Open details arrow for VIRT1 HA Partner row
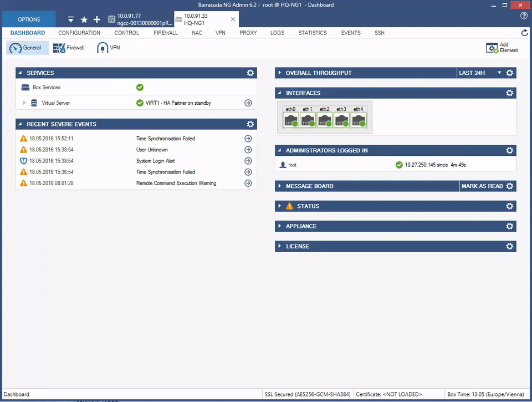Image resolution: width=532 pixels, height=402 pixels. click(248, 103)
